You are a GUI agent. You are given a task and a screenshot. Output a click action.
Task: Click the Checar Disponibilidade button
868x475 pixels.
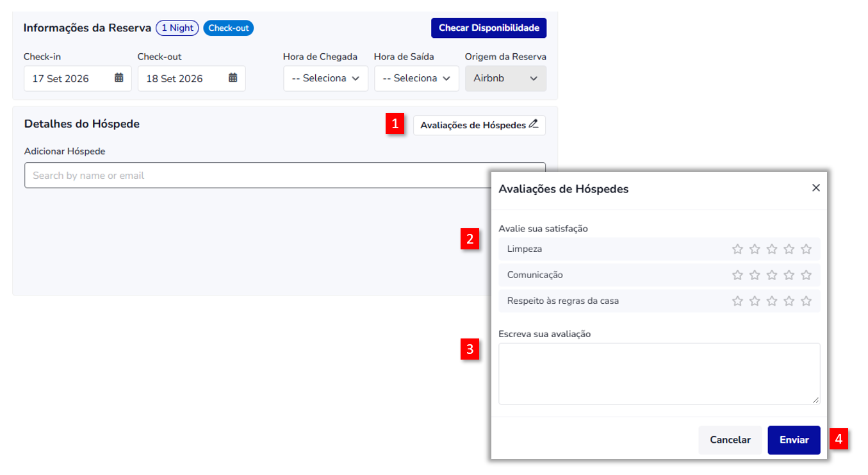[x=489, y=28]
